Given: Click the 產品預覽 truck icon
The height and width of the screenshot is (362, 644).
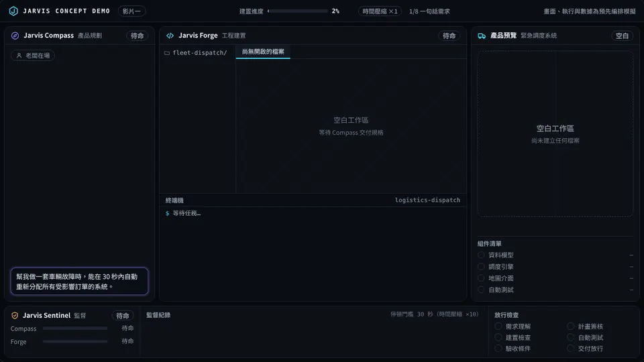Looking at the screenshot, I should click(482, 36).
